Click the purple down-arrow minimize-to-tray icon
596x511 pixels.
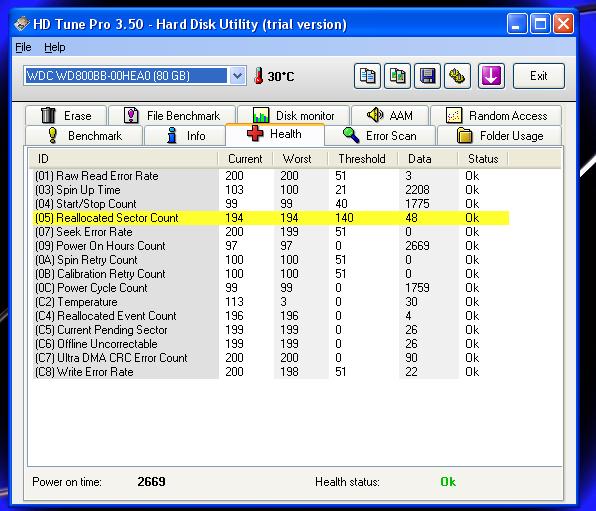click(491, 76)
